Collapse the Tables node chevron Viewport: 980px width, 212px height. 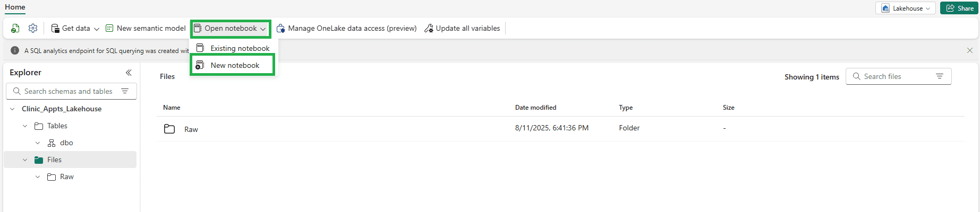pyautogui.click(x=25, y=126)
